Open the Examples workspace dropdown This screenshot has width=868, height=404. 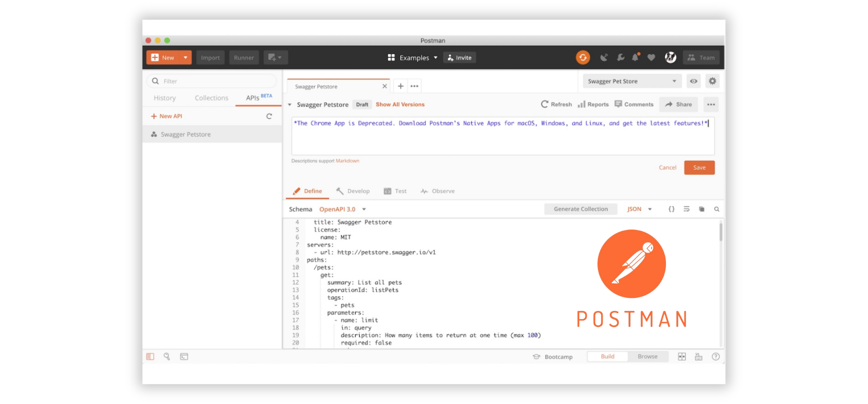click(x=413, y=58)
